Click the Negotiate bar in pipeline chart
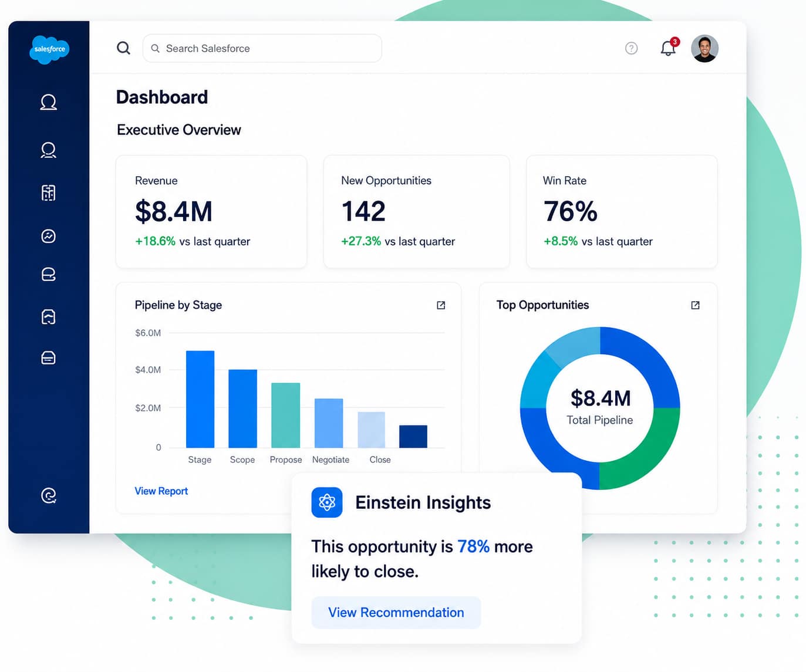 coord(329,423)
